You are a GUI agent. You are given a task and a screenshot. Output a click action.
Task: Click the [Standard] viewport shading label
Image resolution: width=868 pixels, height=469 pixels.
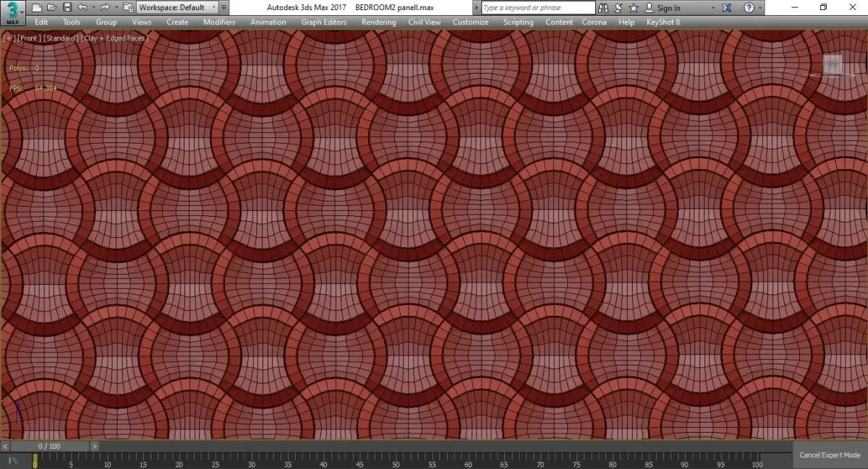click(61, 38)
